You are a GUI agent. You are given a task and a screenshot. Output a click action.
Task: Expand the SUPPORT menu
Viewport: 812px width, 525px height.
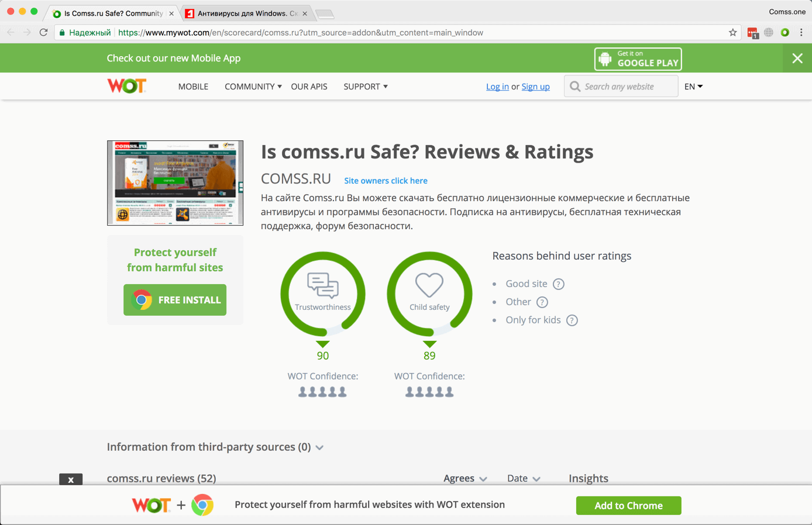click(x=366, y=87)
